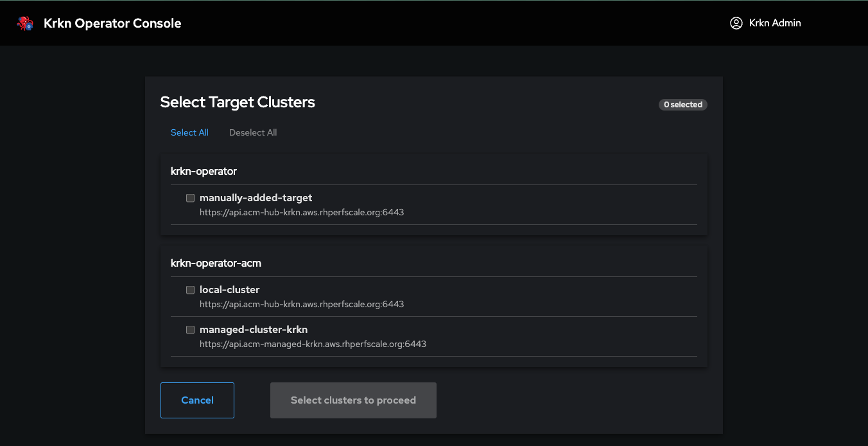Screen dimensions: 868x446
Task: Click Deselect All
Action: [252, 132]
